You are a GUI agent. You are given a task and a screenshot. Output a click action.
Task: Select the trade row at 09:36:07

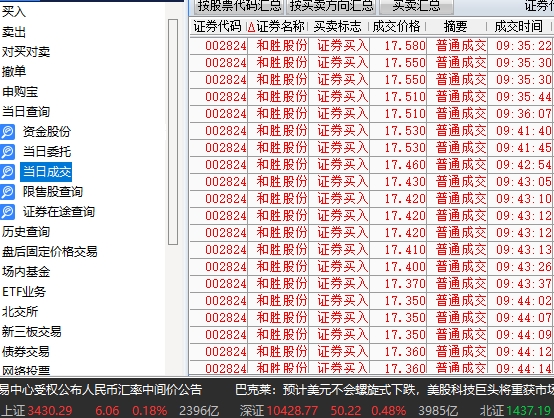372,114
